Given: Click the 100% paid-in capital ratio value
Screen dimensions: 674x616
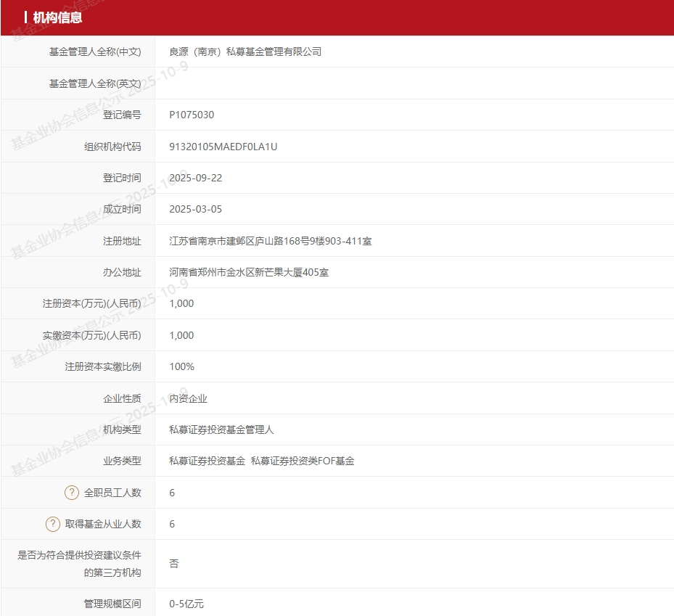Looking at the screenshot, I should 181,366.
